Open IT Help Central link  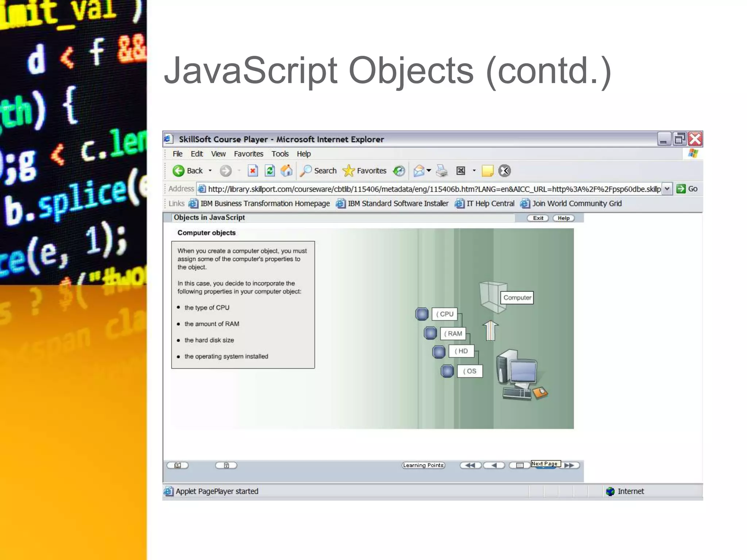click(485, 203)
